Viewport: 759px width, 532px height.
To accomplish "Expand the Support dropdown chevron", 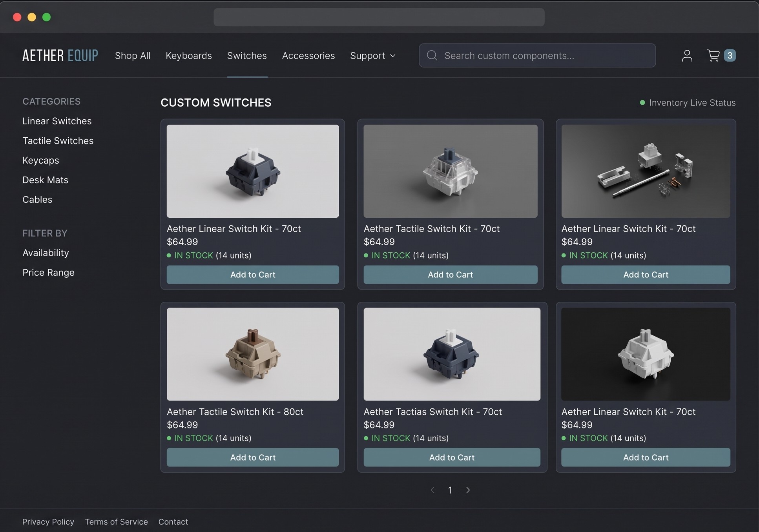I will point(392,56).
